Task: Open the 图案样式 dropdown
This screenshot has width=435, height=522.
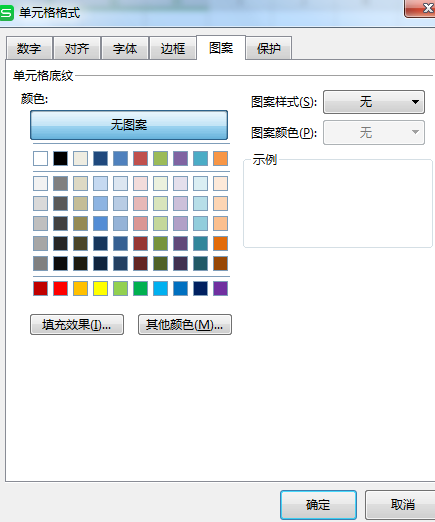Action: 374,102
